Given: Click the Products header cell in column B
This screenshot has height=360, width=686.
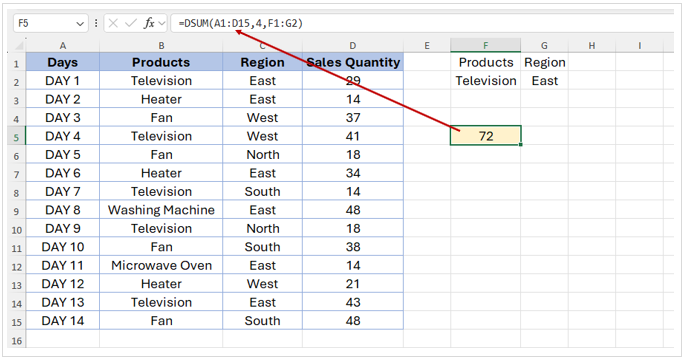Looking at the screenshot, I should click(161, 62).
